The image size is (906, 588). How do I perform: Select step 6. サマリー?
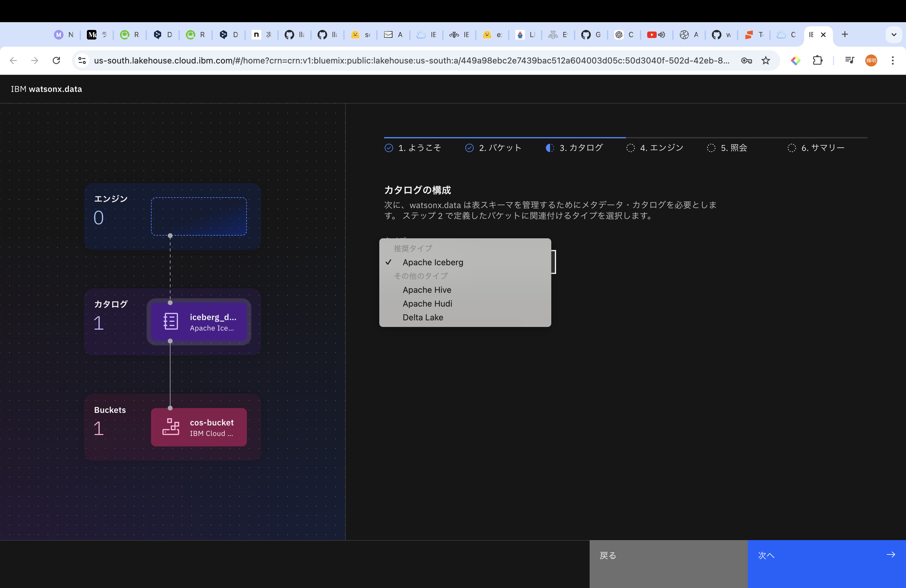point(816,148)
